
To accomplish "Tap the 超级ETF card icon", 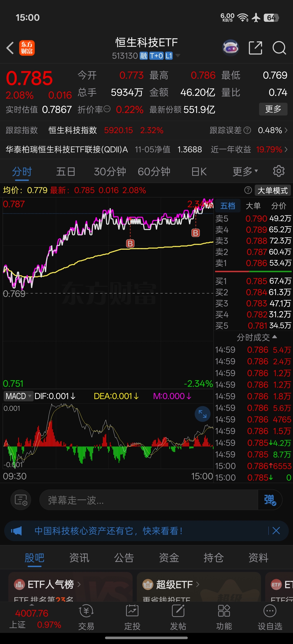I will [x=148, y=584].
